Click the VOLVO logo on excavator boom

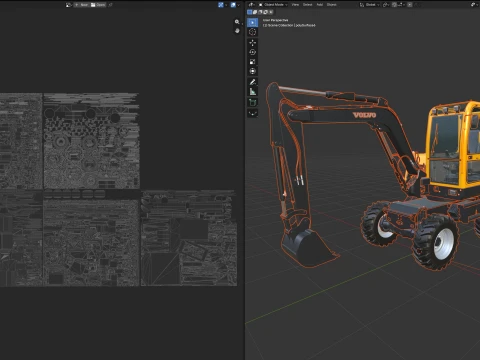[x=364, y=115]
